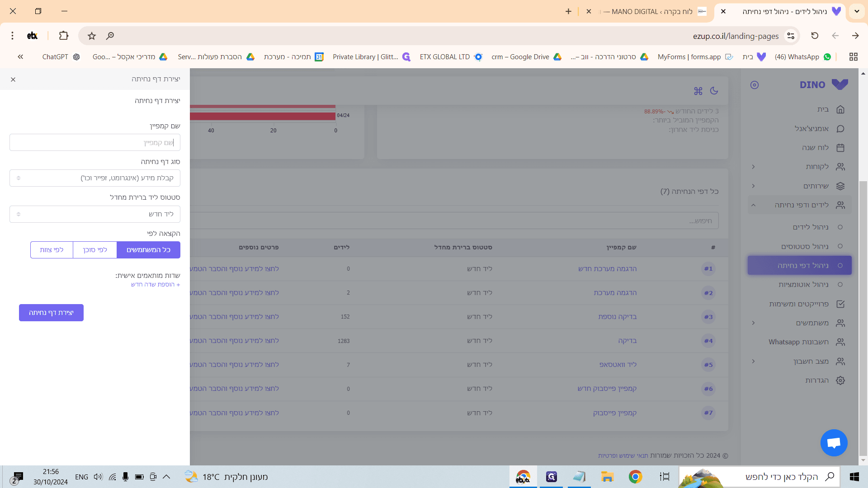
Task: Select the כל המשתמשים assignment option
Action: coord(148,250)
